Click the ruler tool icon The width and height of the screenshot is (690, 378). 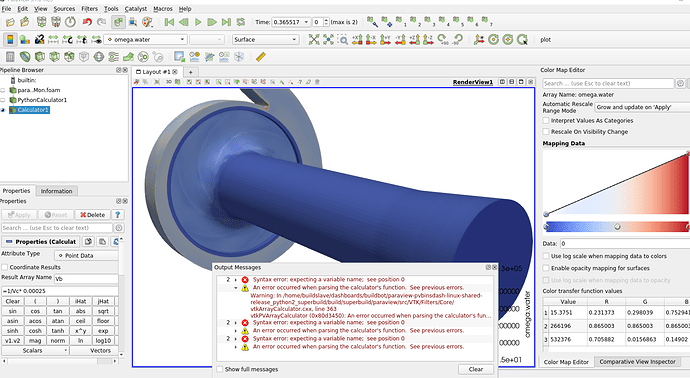[261, 57]
